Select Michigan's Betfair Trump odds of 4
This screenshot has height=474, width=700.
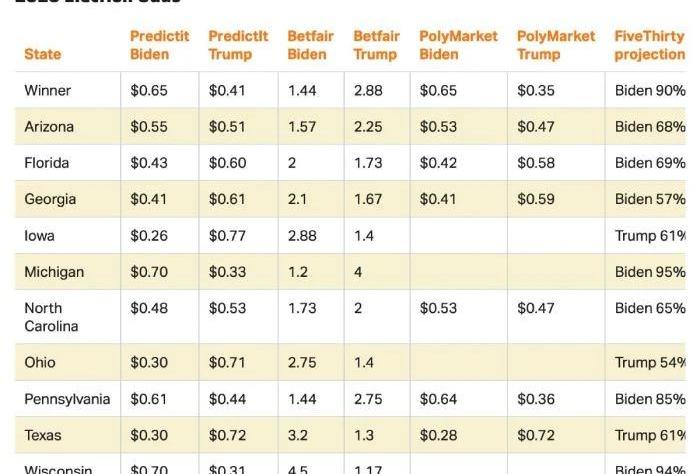click(x=358, y=272)
